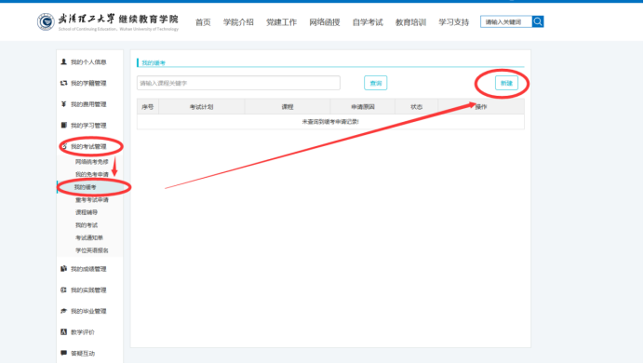
Task: Open the 自学考试 navigation menu item
Action: [368, 22]
